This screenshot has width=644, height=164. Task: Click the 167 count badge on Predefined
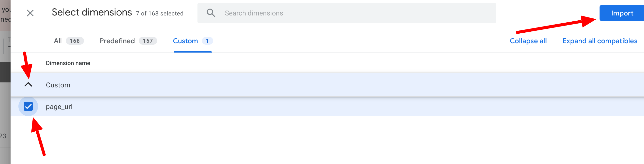tap(148, 41)
